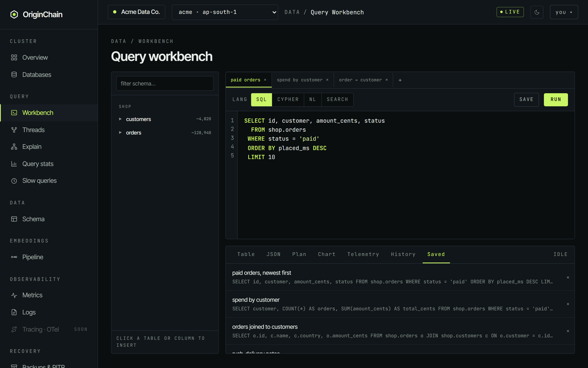Screen dimensions: 588x368
Task: Open the Plan results tab
Action: (x=299, y=254)
